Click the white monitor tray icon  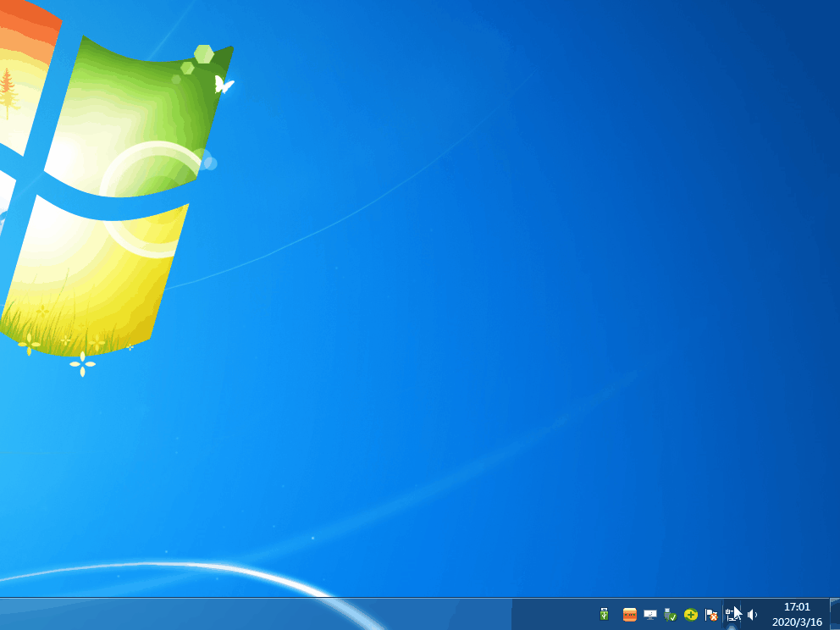(650, 615)
